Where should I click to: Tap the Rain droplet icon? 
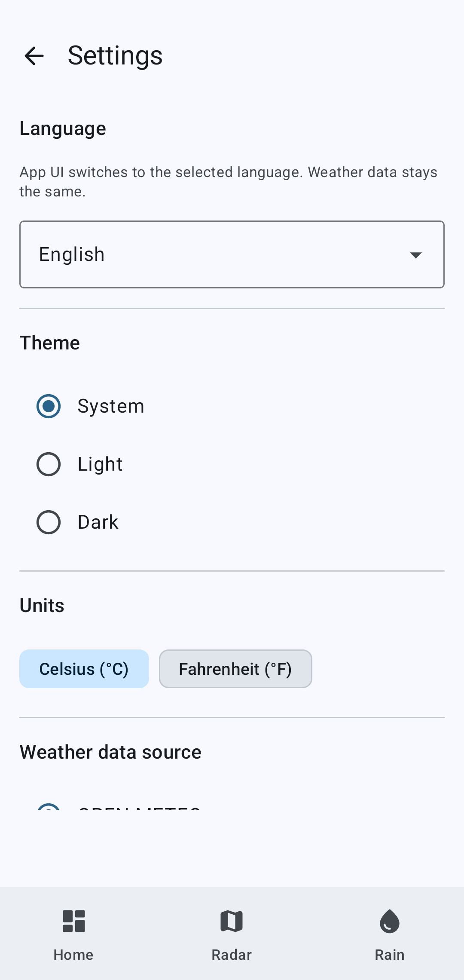coord(390,921)
